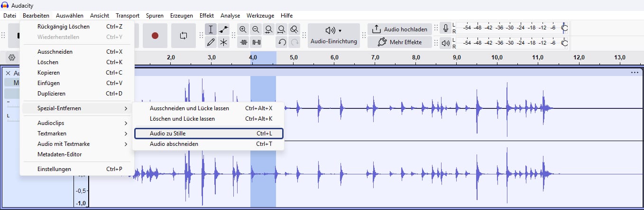Click the Zoom Toggle icon
The height and width of the screenshot is (210, 644).
pos(294,29)
